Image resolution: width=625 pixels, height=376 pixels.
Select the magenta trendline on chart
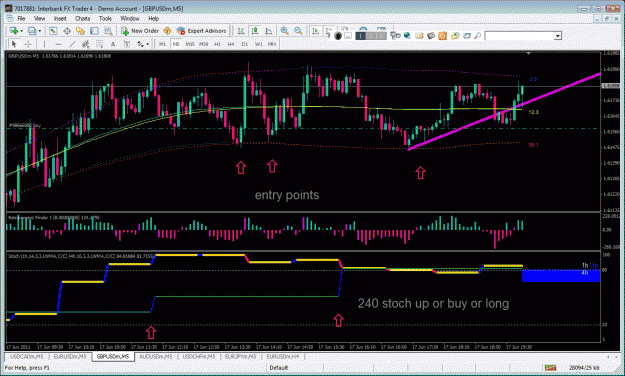click(504, 112)
